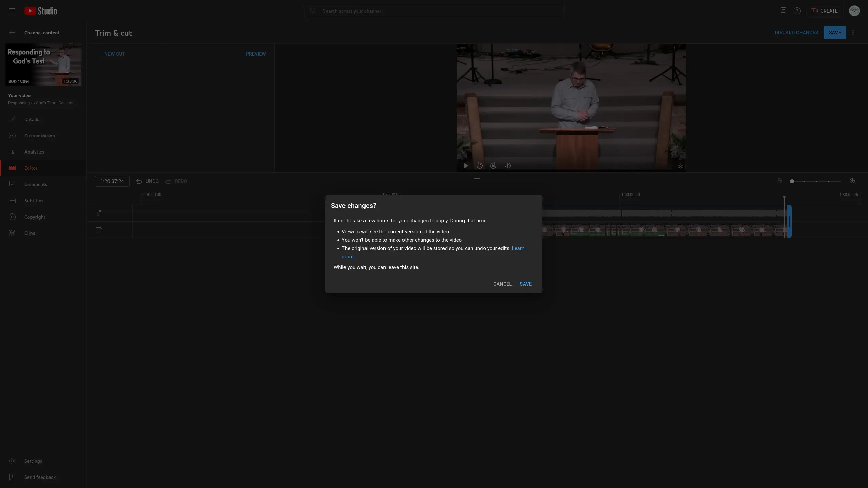The image size is (868, 488).
Task: Open the feedback icon next to help
Action: (783, 11)
